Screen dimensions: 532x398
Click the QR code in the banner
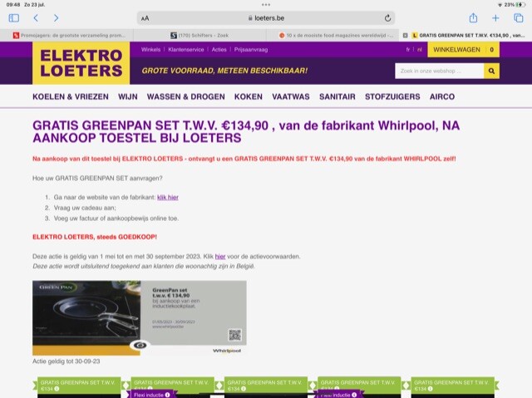(234, 336)
